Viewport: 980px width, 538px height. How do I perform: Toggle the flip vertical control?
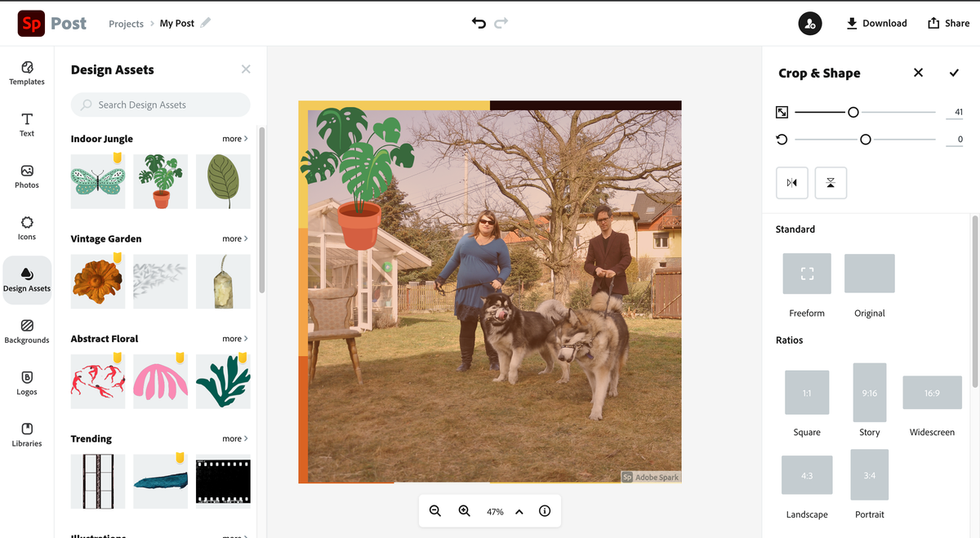(x=831, y=183)
